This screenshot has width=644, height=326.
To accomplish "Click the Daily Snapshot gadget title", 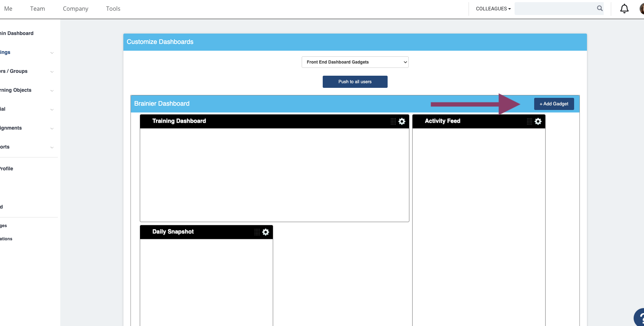I will point(173,232).
